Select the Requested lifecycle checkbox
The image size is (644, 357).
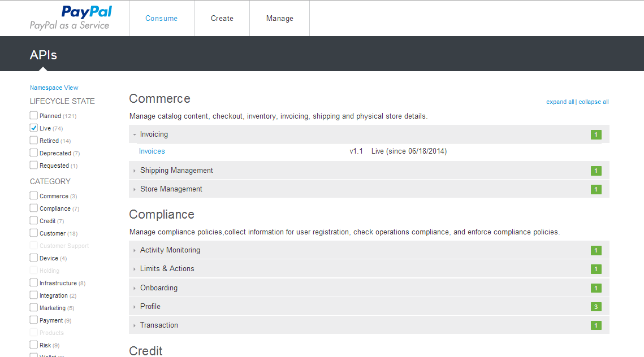[x=34, y=165]
